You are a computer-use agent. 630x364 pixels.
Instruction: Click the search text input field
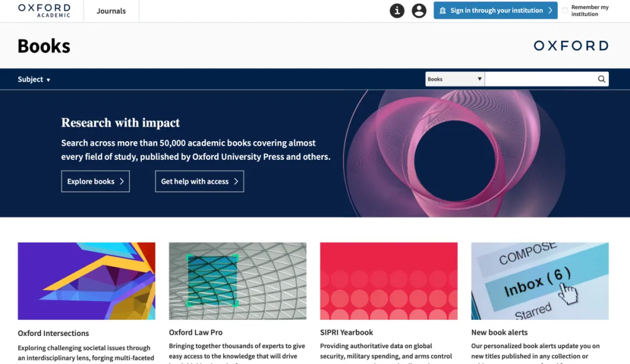pyautogui.click(x=540, y=79)
